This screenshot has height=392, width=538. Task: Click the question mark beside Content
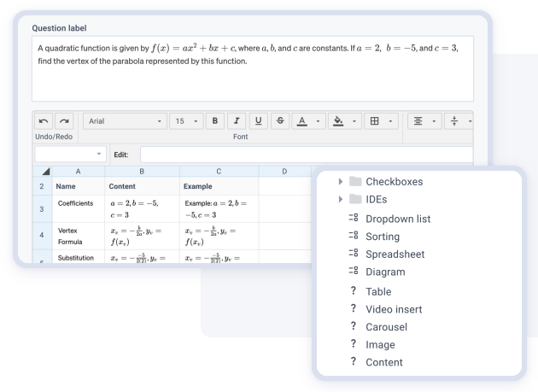[x=354, y=361]
